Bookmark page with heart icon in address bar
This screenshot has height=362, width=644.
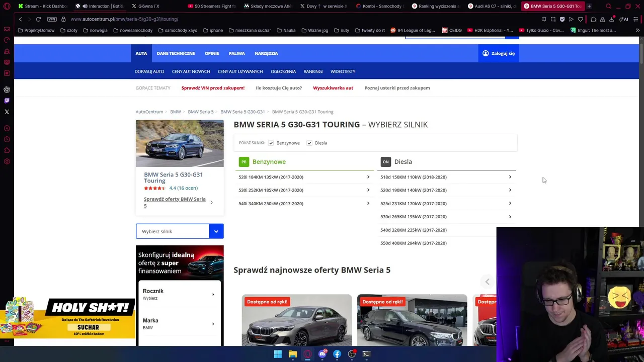point(580,19)
